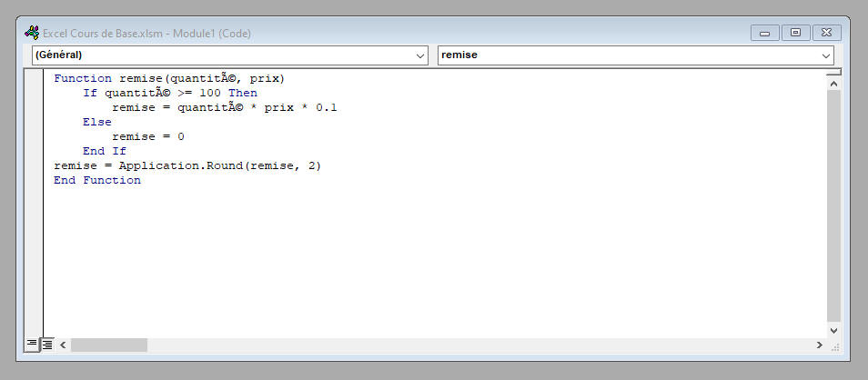Click the split bar above vertical scrollbar

click(833, 72)
